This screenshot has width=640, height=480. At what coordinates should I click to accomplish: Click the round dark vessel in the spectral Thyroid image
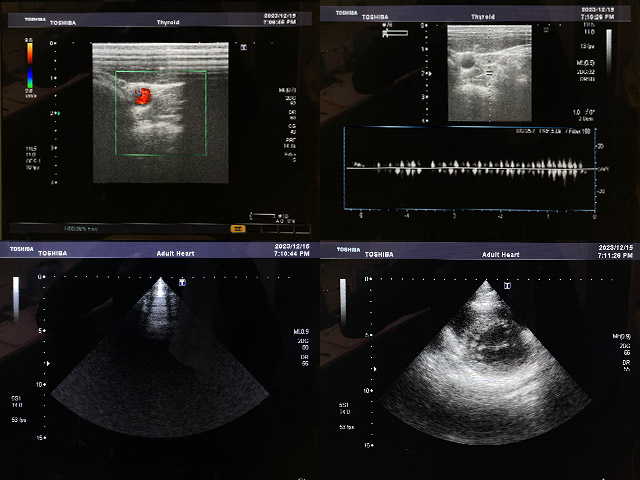(x=467, y=63)
